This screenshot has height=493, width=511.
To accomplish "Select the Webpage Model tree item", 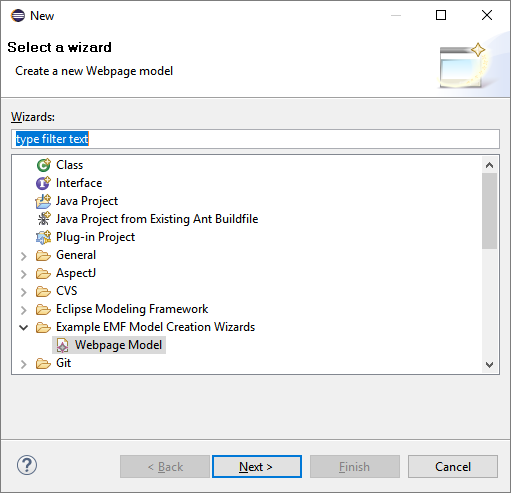I will click(x=109, y=345).
